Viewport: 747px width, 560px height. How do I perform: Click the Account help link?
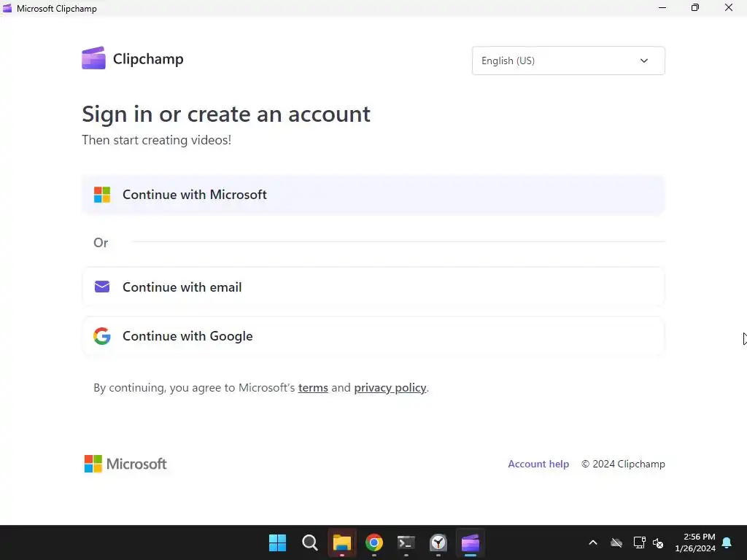[538, 464]
